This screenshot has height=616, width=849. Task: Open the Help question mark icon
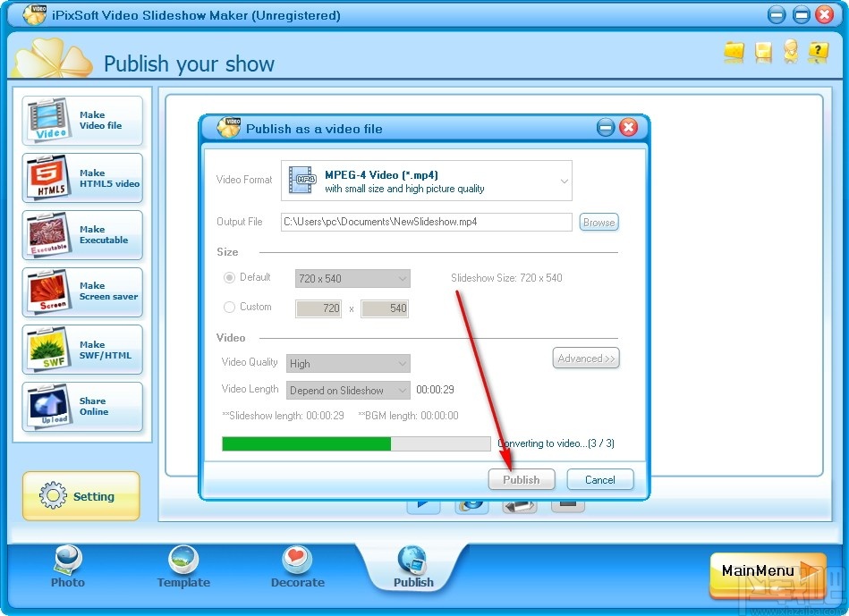(x=818, y=53)
